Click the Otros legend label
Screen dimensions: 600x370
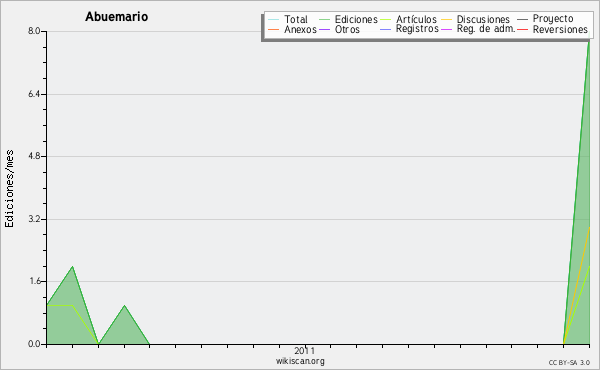347,29
